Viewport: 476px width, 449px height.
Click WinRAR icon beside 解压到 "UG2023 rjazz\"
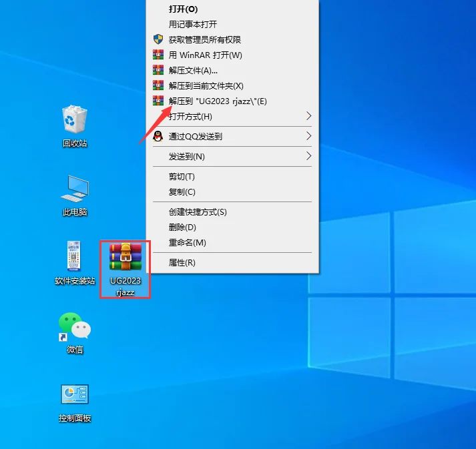(158, 101)
